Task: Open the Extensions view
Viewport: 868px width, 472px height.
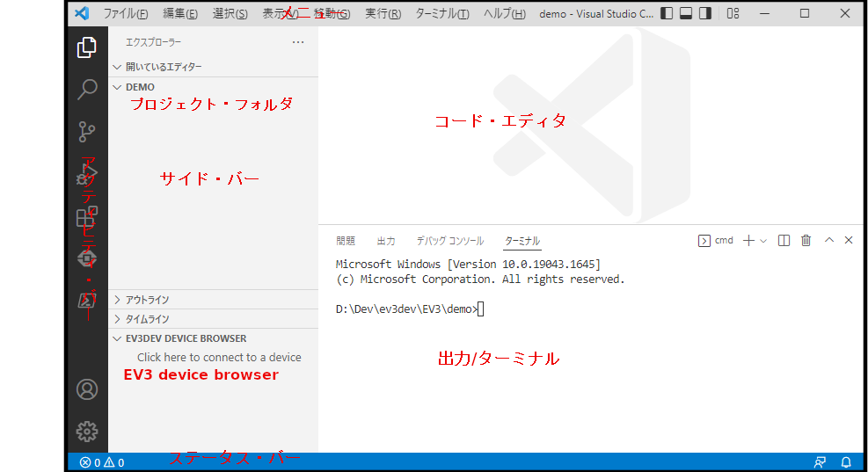Action: 87,216
